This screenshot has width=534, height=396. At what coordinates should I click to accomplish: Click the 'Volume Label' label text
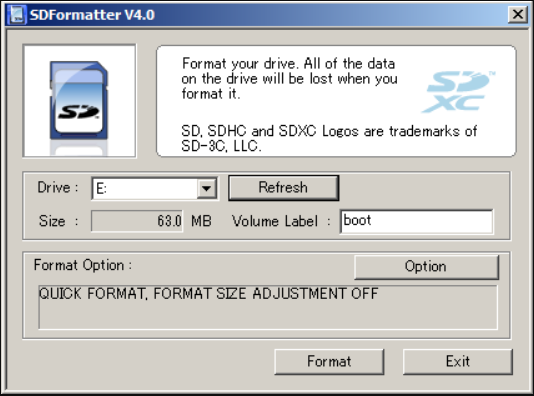pyautogui.click(x=275, y=221)
